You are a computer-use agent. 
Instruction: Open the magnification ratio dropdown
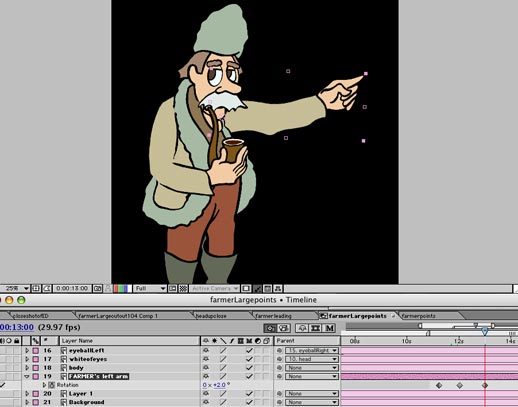(15, 288)
